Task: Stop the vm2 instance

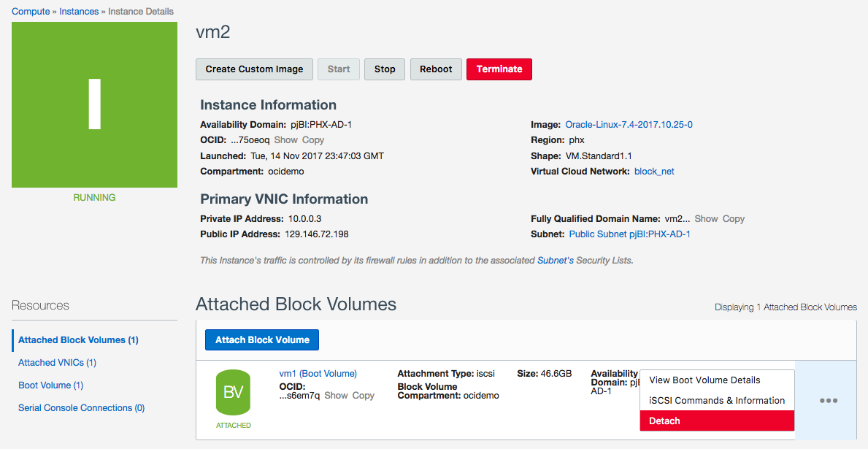Action: pos(385,69)
